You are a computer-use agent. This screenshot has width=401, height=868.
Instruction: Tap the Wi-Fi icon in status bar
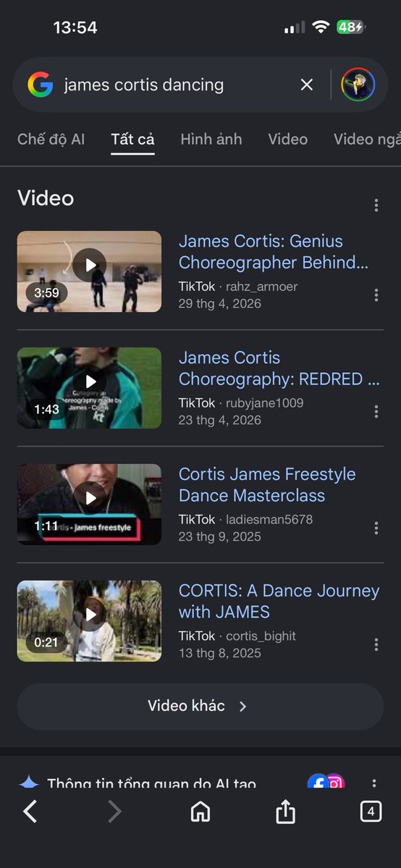point(321,27)
